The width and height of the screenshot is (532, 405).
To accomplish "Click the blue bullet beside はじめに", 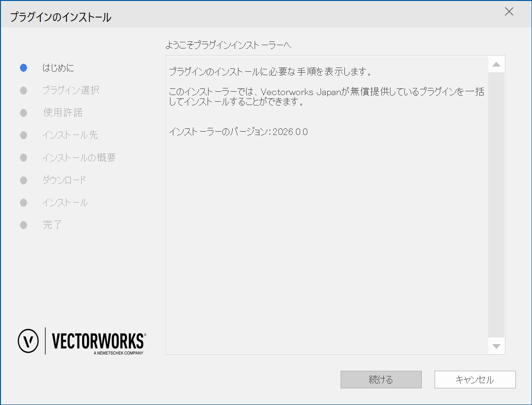I will 23,68.
